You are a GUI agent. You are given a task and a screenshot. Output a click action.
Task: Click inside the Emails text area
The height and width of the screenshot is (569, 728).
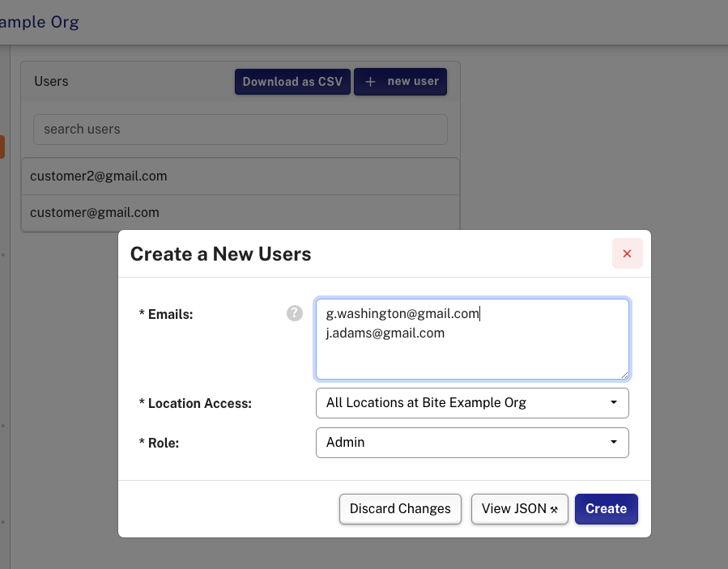(472, 339)
